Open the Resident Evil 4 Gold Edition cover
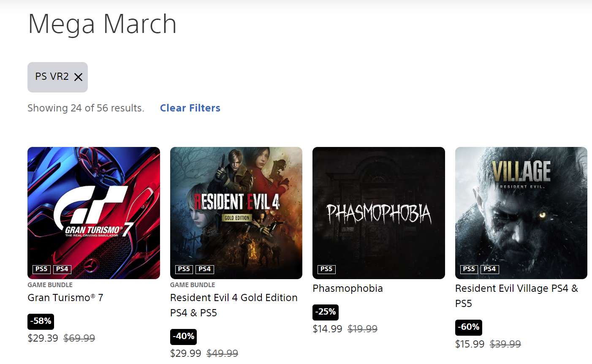Screen dimensions: 592x364 (236, 207)
